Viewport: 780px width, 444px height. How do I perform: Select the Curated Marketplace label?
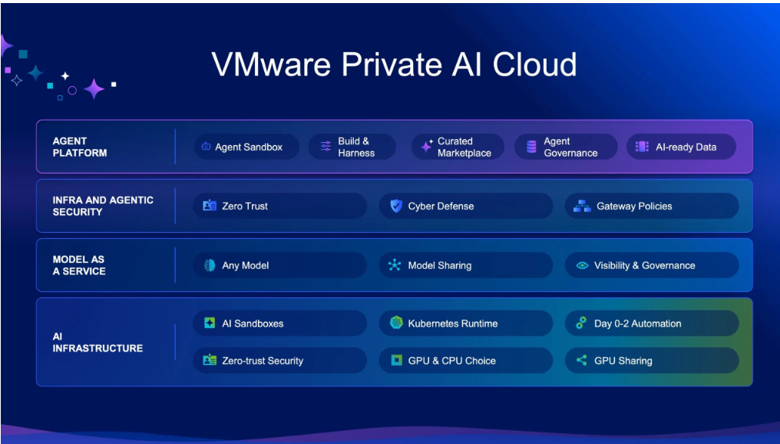tap(464, 147)
